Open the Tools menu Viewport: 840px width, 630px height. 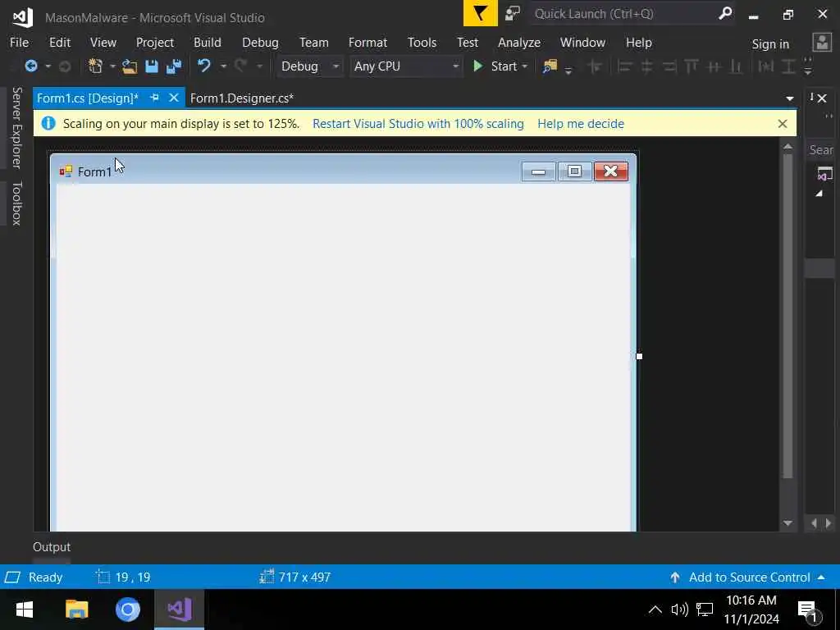click(x=422, y=43)
